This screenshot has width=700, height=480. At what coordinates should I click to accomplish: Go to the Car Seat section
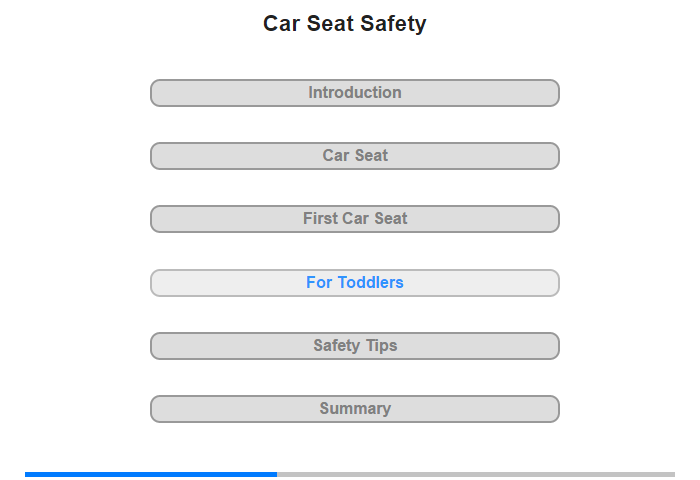[355, 156]
